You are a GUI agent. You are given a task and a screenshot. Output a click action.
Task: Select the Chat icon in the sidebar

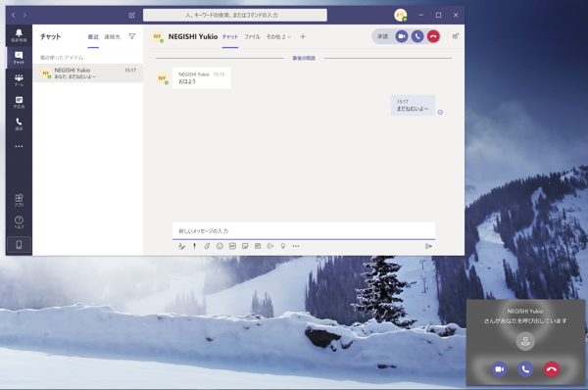point(19,58)
